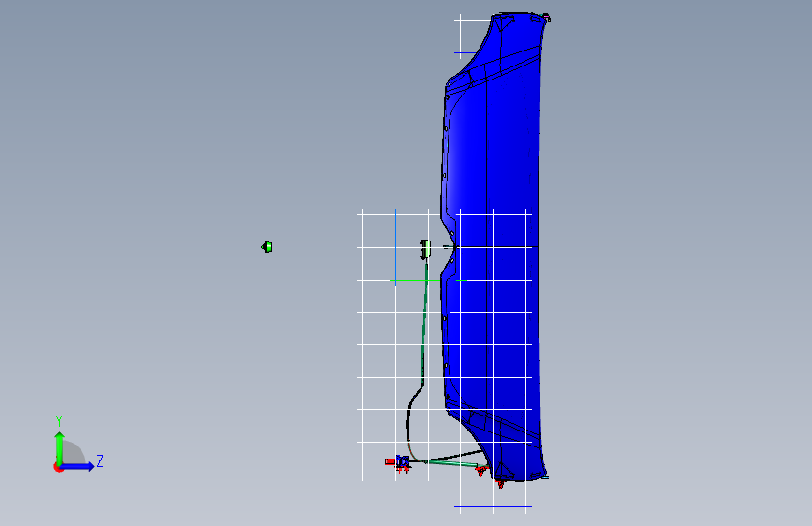The image size is (812, 526).
Task: Click the blue Z axis arrow of the triad
Action: pos(78,466)
